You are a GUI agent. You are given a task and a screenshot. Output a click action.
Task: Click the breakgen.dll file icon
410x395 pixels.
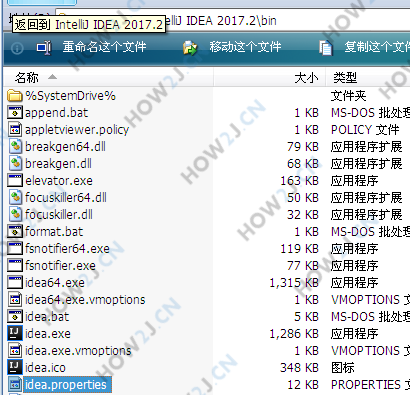[15, 164]
